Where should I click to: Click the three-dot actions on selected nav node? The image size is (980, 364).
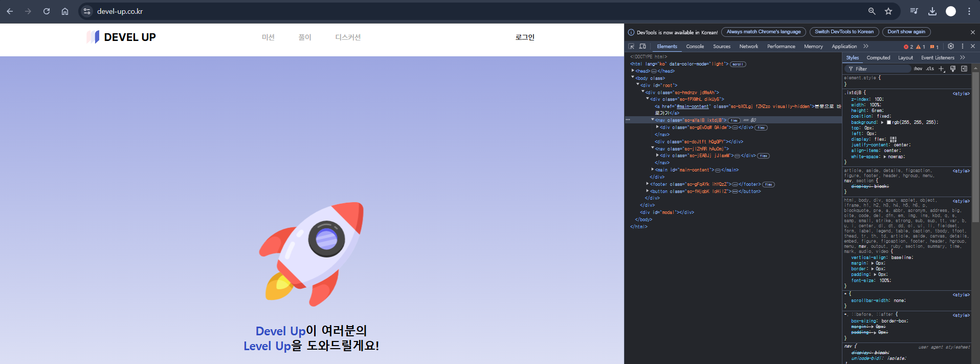628,120
